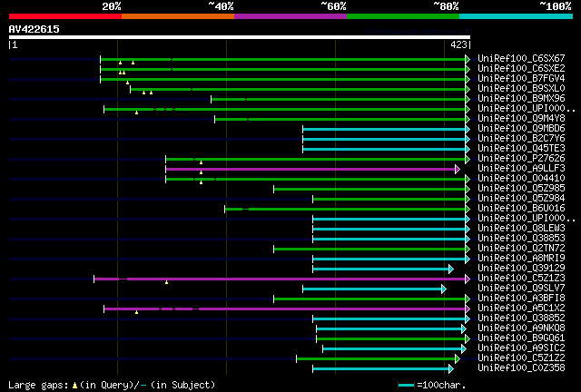Viewport: 581px width, 392px height.
Task: Click the yellow gap marker under UniRef100_C5Z1Z3 bar
Action: [x=166, y=283]
